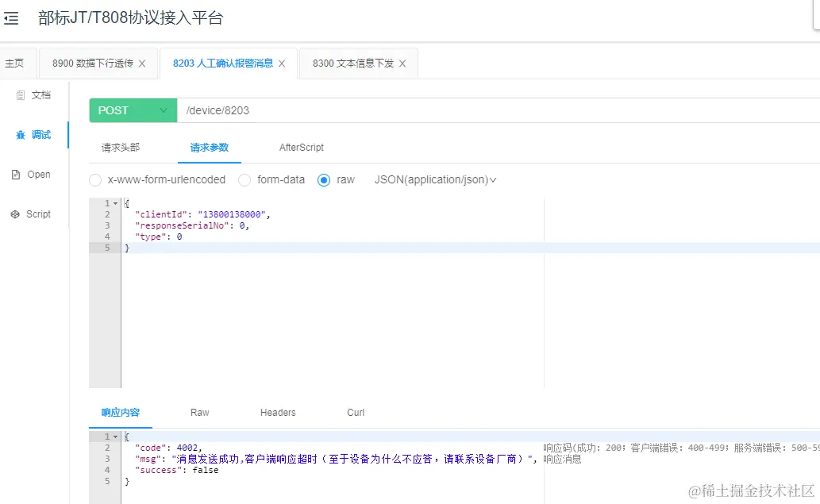Open the POST method dropdown
Image resolution: width=820 pixels, height=504 pixels.
133,110
